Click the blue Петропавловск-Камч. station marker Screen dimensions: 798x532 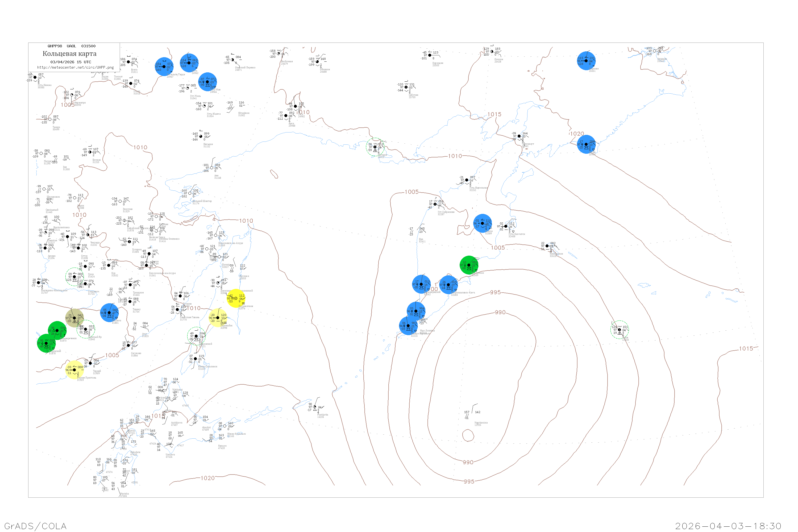pyautogui.click(x=448, y=285)
